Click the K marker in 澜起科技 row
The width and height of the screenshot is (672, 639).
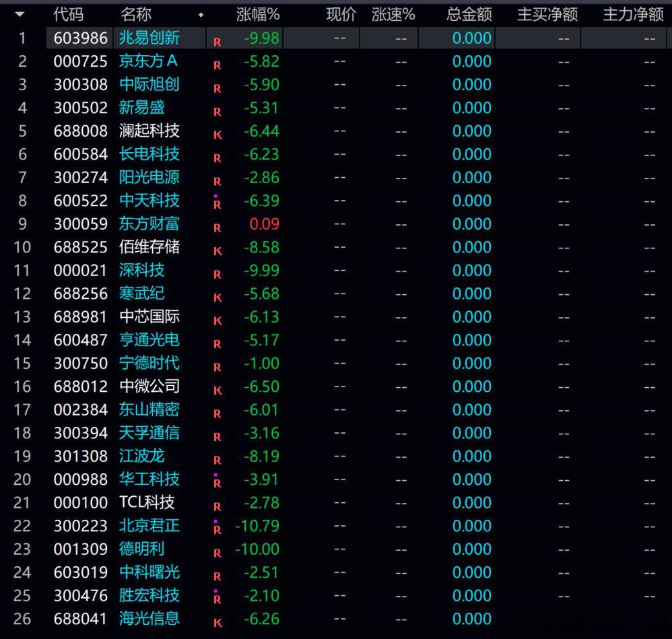pos(217,135)
